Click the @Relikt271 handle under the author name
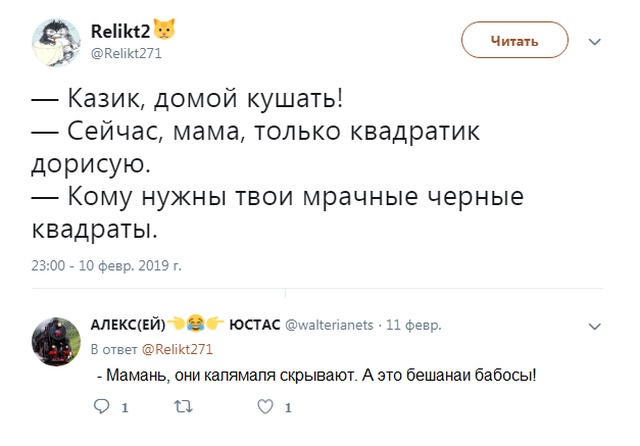Image resolution: width=640 pixels, height=446 pixels. pos(126,54)
